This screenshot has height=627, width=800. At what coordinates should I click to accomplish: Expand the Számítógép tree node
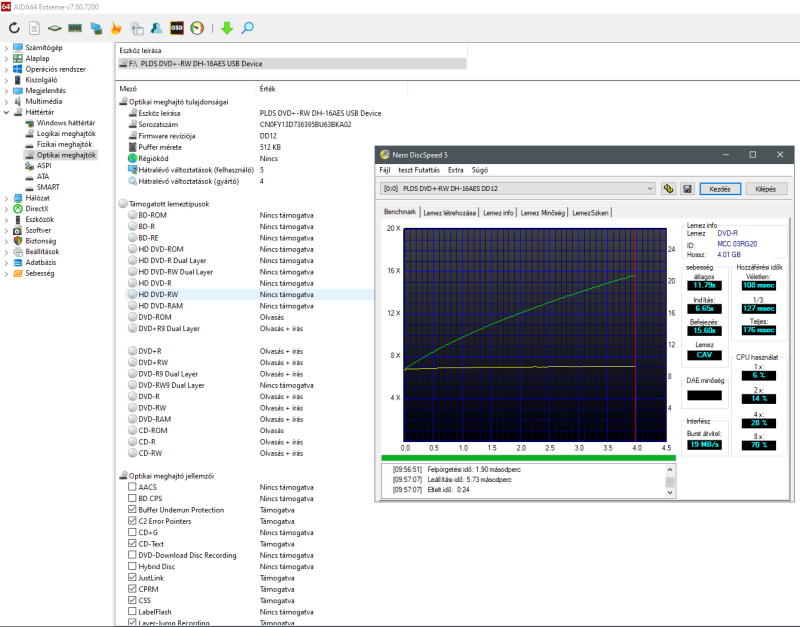pos(6,47)
